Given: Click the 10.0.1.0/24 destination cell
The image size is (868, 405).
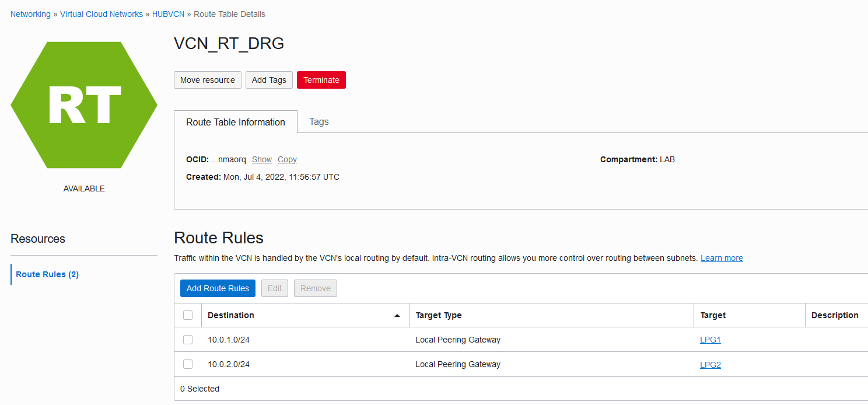Looking at the screenshot, I should (229, 340).
